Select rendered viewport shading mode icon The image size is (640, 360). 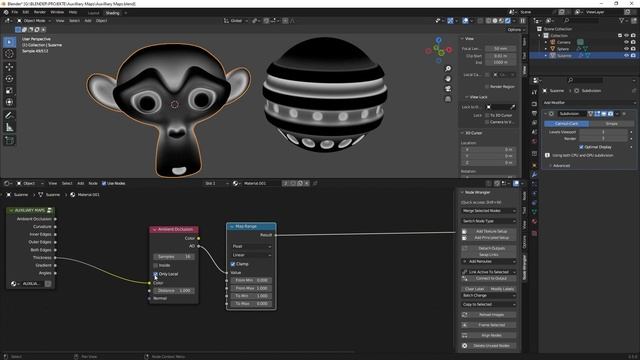[x=508, y=20]
